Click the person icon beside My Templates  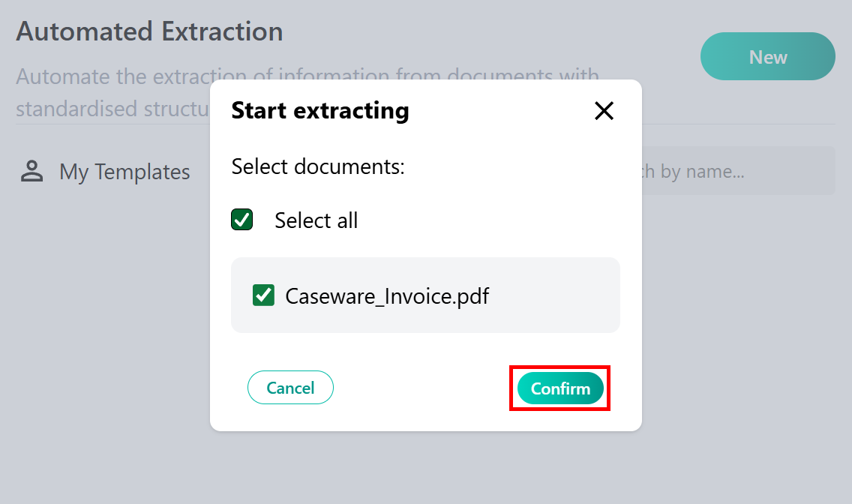(x=31, y=172)
